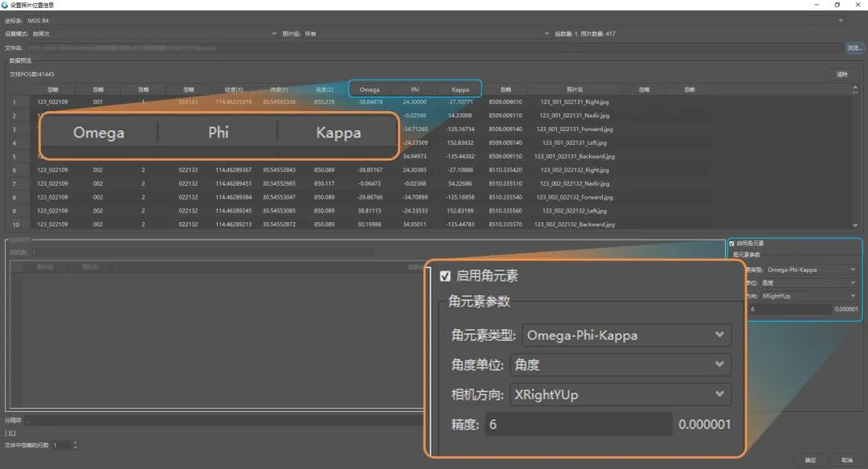This screenshot has height=469, width=868.
Task: Click the Omega value -38.85167
Action: (x=370, y=171)
